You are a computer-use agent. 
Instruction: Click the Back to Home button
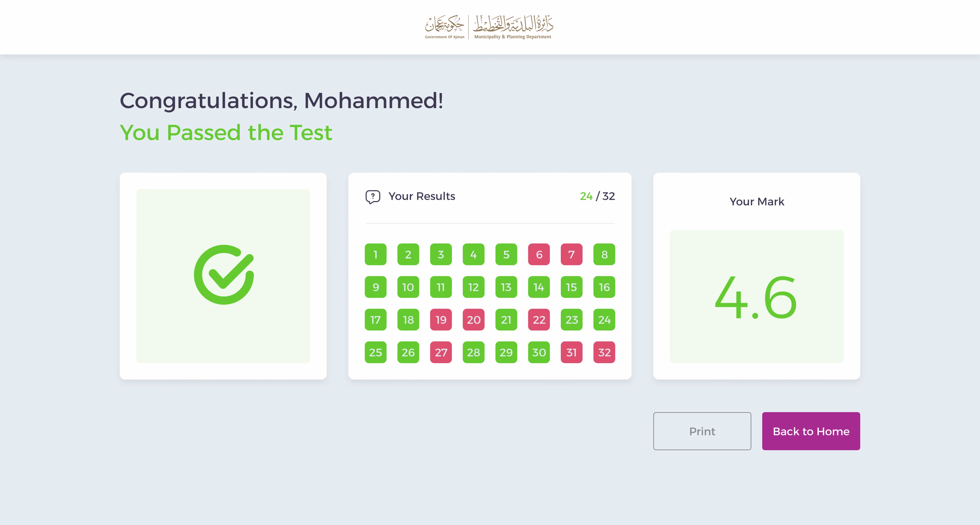(811, 431)
